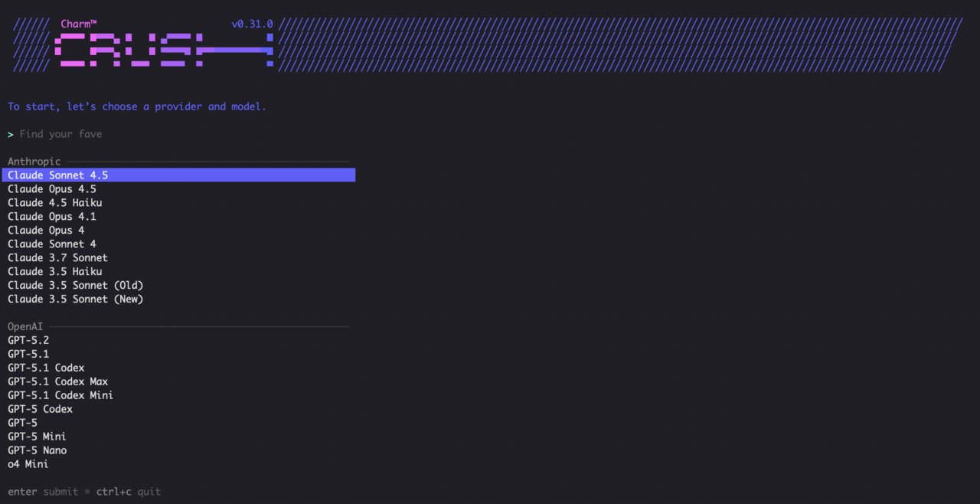Select the GPT-5.2 model
This screenshot has width=980, height=504.
tap(28, 340)
